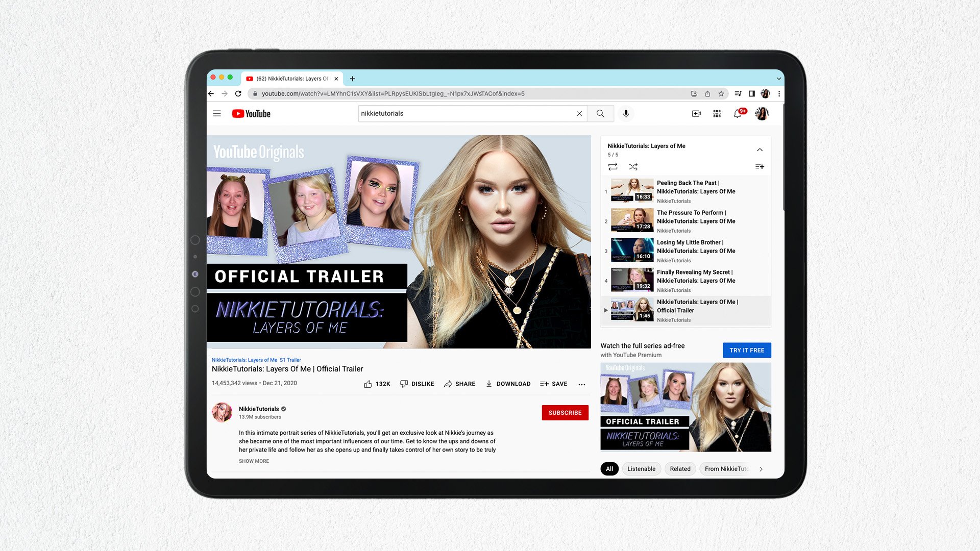Like the video with thumbs up
The height and width of the screenshot is (551, 980).
pyautogui.click(x=377, y=384)
